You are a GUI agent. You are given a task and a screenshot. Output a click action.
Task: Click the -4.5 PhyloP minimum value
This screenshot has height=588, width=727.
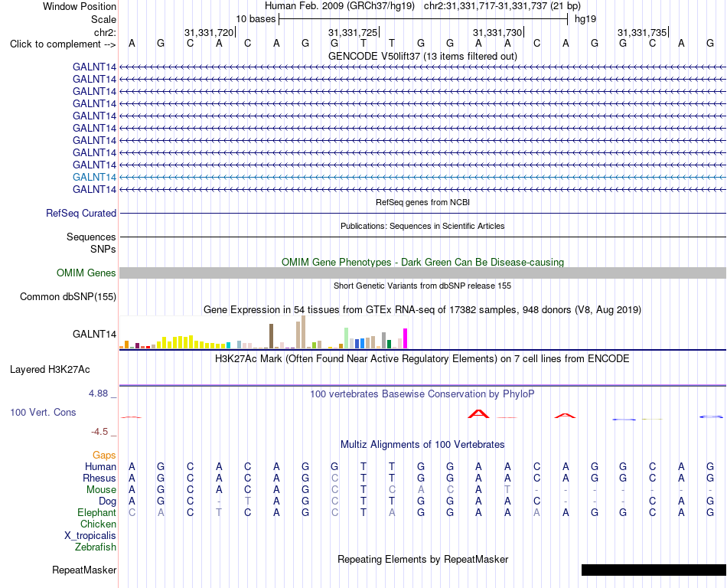click(99, 432)
